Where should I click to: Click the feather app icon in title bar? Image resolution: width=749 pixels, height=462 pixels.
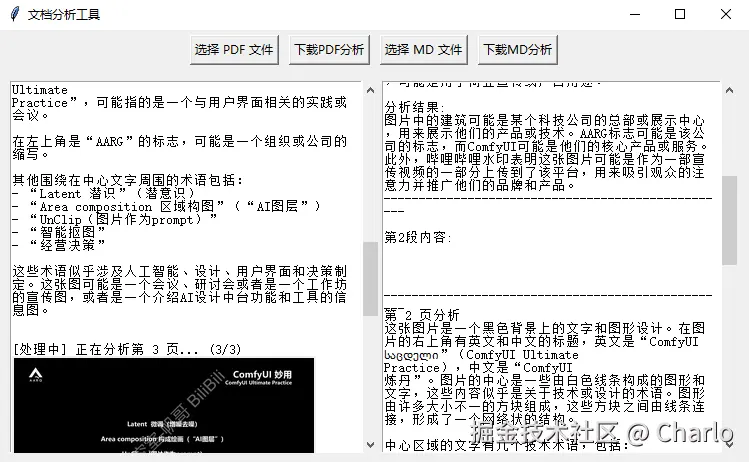point(15,14)
